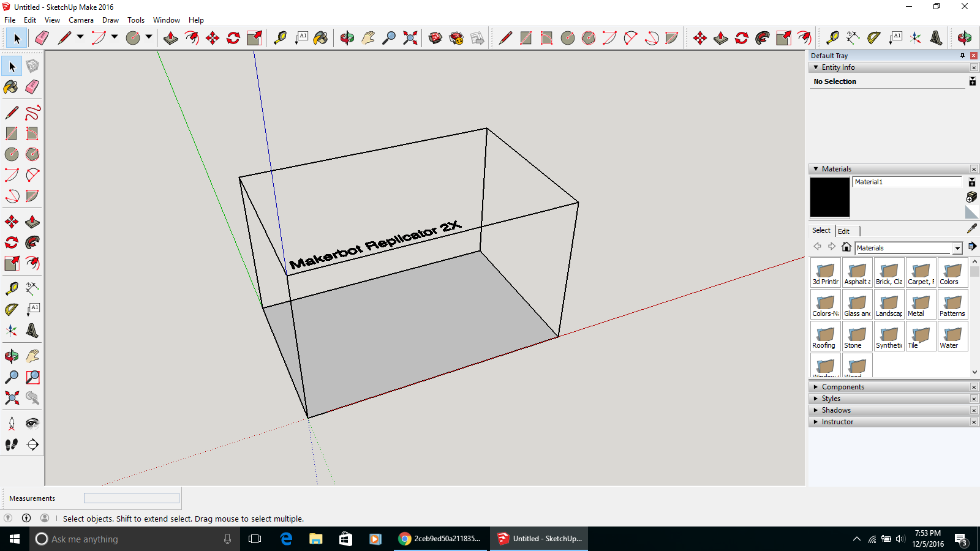This screenshot has width=980, height=551.
Task: Choose the Freehand tool in left toolbar
Action: click(32, 113)
